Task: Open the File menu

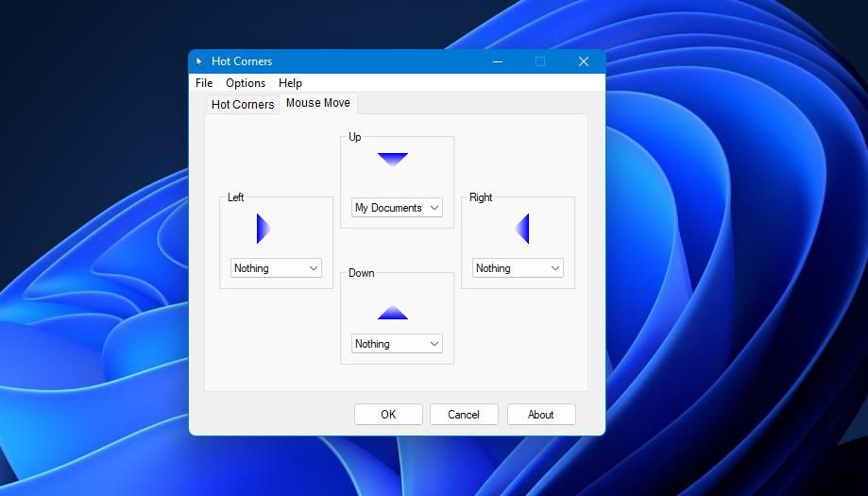Action: point(204,83)
